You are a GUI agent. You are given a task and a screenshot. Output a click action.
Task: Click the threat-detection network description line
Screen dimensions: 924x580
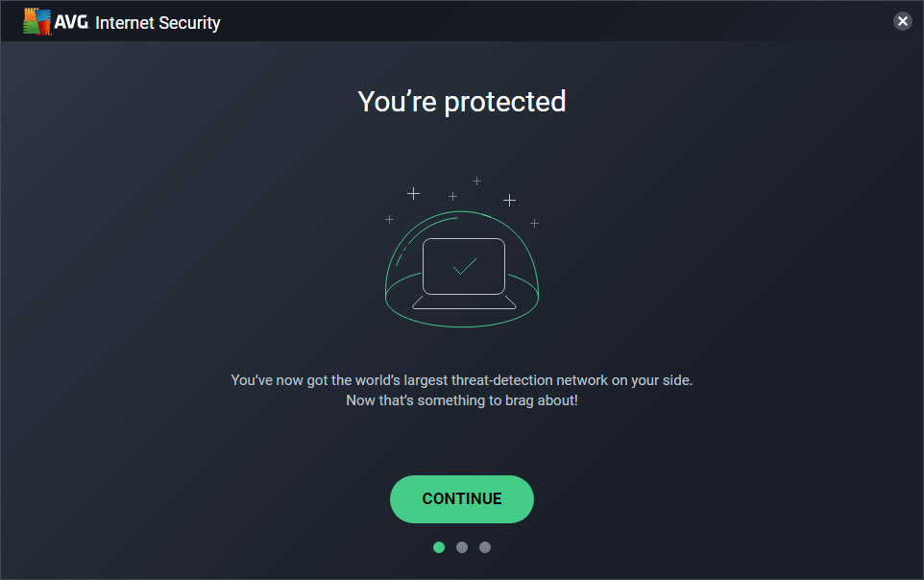click(x=462, y=380)
